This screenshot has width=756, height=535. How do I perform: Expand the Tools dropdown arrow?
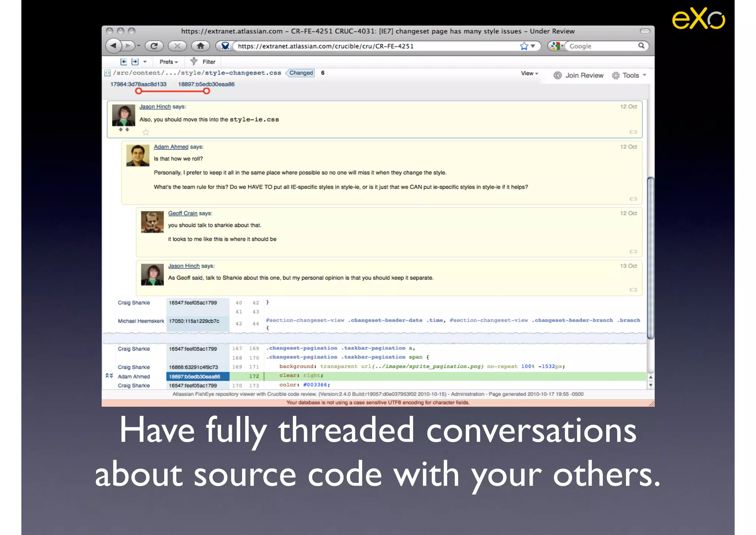645,75
